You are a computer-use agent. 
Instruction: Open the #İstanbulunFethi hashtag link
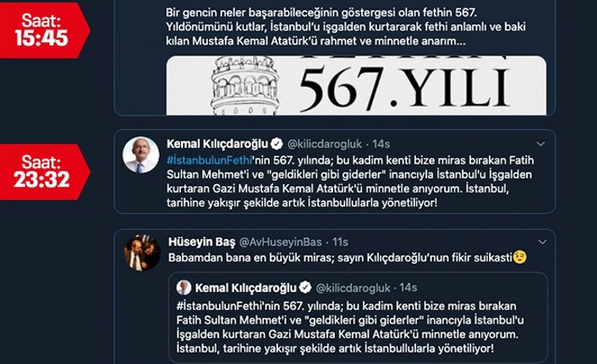click(x=210, y=160)
